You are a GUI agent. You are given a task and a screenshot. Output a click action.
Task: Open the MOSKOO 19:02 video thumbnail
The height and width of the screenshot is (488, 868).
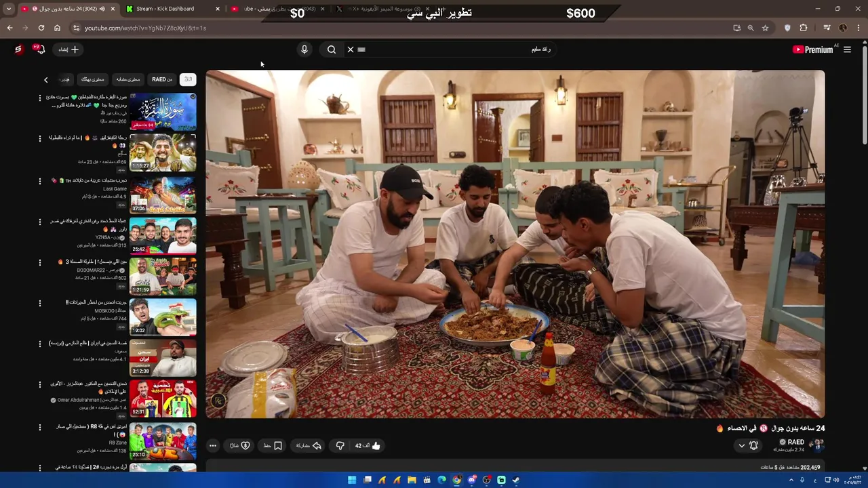coord(163,317)
